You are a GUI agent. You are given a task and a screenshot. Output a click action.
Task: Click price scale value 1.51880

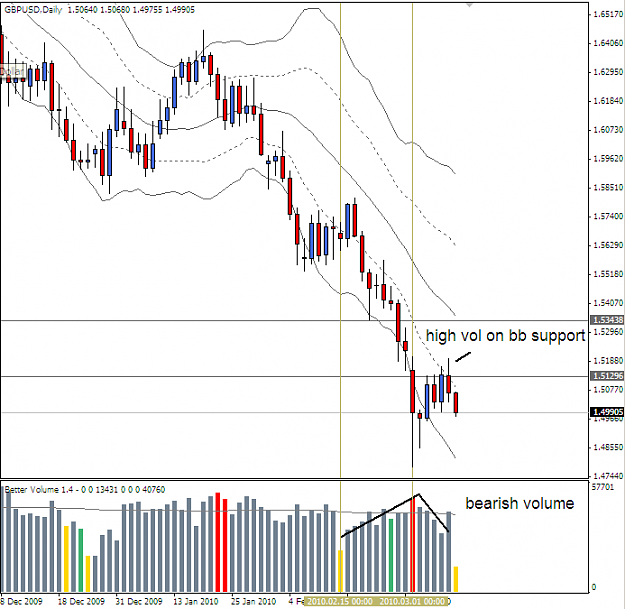point(608,360)
